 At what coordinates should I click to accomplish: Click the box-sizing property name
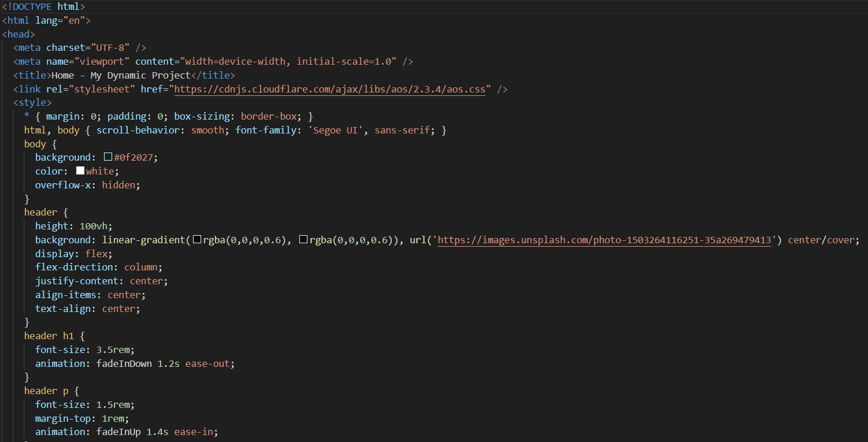202,117
